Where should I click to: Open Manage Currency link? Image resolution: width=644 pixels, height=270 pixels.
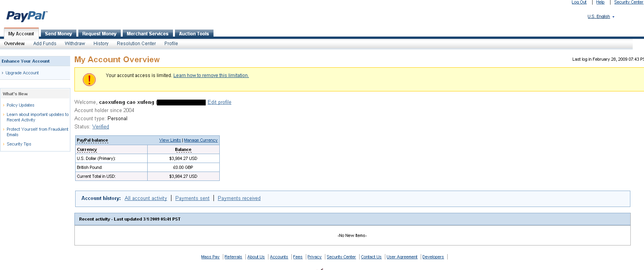(201, 140)
